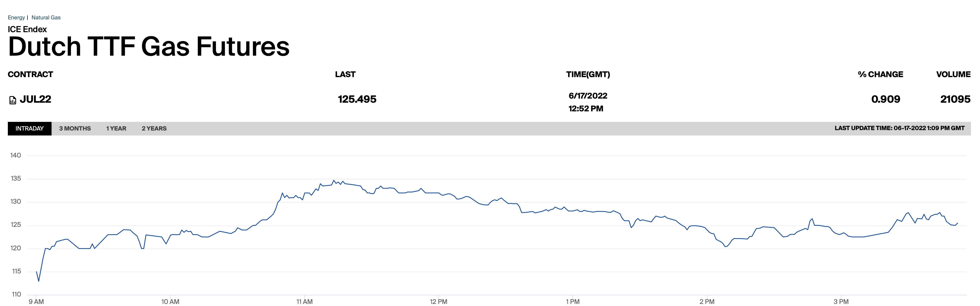Click the report icon beside JUL22
This screenshot has width=980, height=306.
pyautogui.click(x=13, y=100)
